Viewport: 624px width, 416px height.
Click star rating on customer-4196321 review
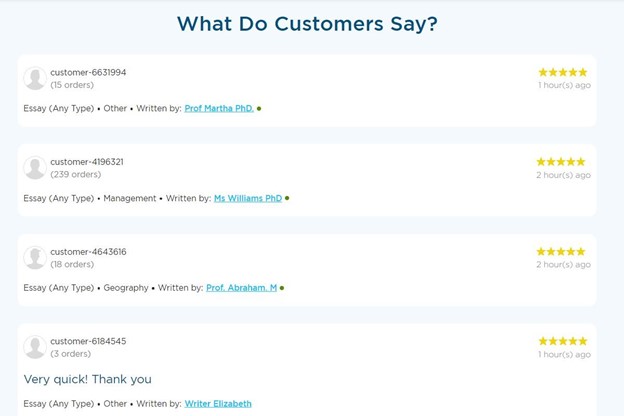coord(561,162)
